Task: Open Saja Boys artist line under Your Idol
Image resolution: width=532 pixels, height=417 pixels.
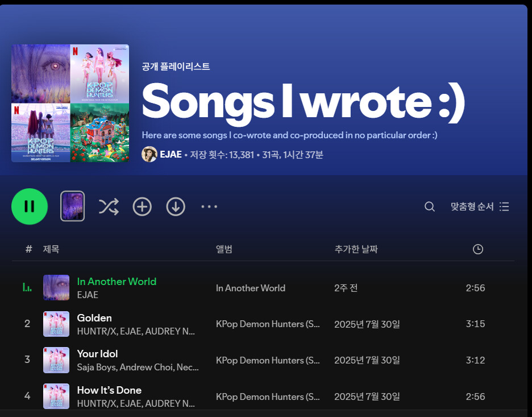Action: coord(138,367)
